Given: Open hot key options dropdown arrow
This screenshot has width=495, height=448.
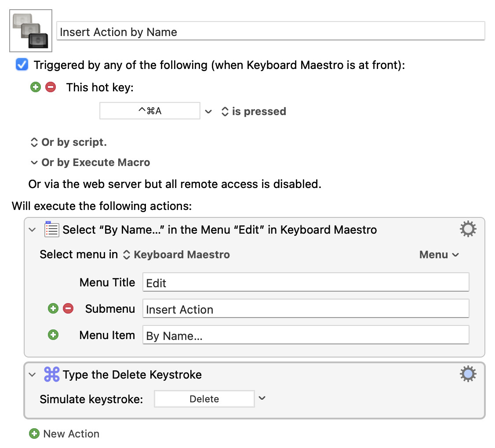Looking at the screenshot, I should point(208,112).
